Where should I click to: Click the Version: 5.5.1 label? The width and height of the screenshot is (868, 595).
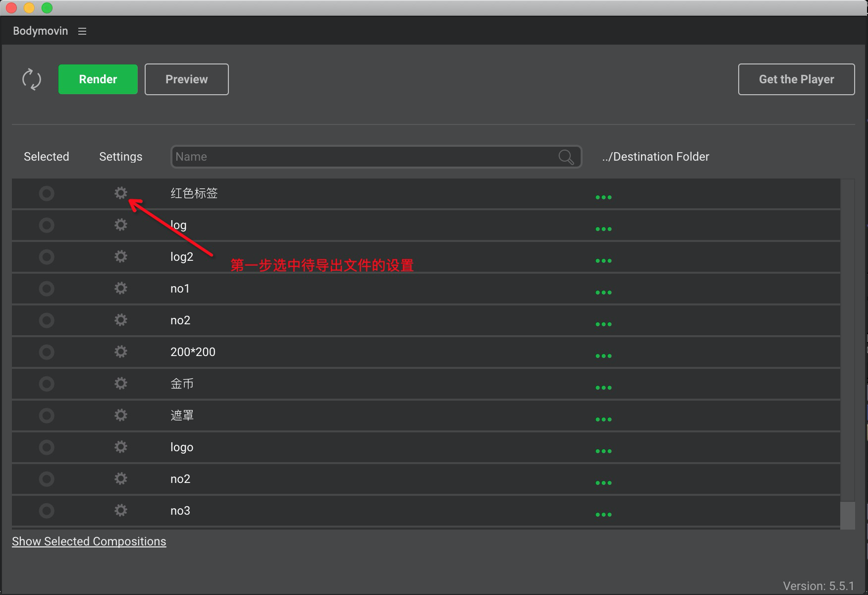click(818, 586)
